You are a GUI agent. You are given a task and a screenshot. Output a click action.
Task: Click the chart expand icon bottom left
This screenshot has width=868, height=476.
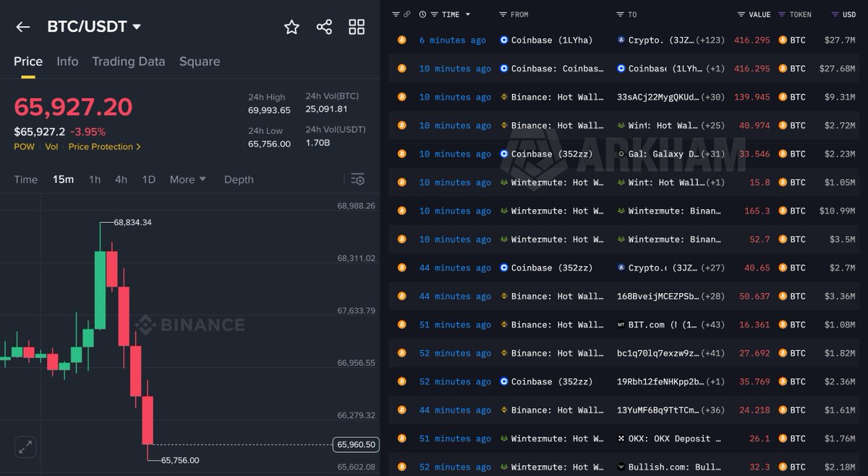pyautogui.click(x=25, y=447)
